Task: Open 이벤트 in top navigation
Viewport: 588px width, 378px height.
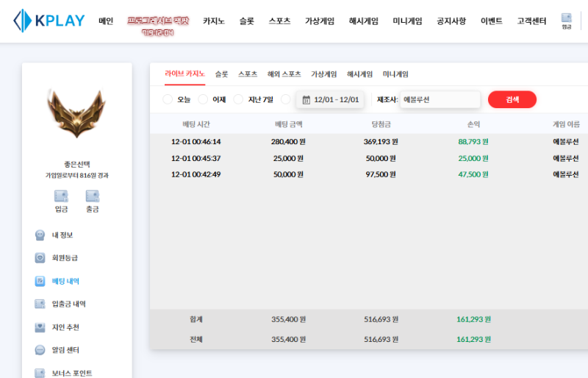Action: click(492, 21)
